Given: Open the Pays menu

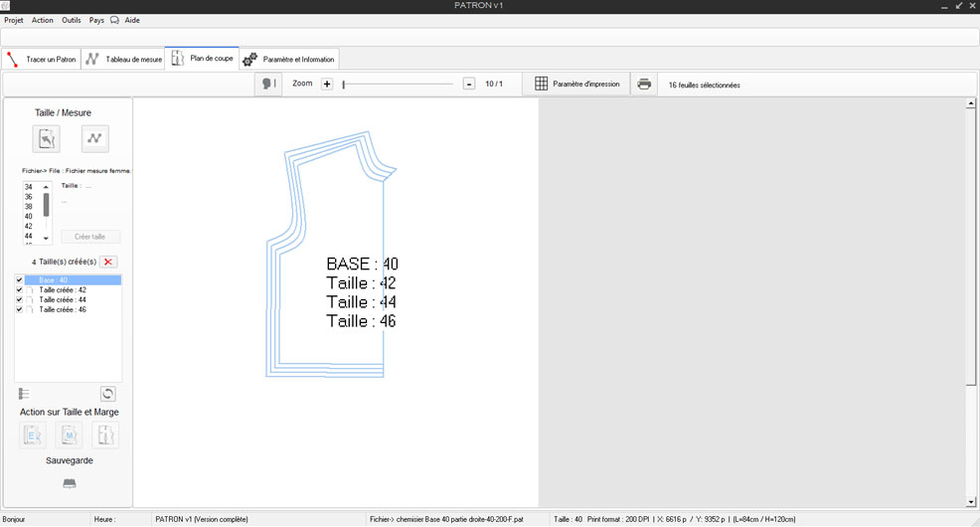Looking at the screenshot, I should tap(96, 20).
